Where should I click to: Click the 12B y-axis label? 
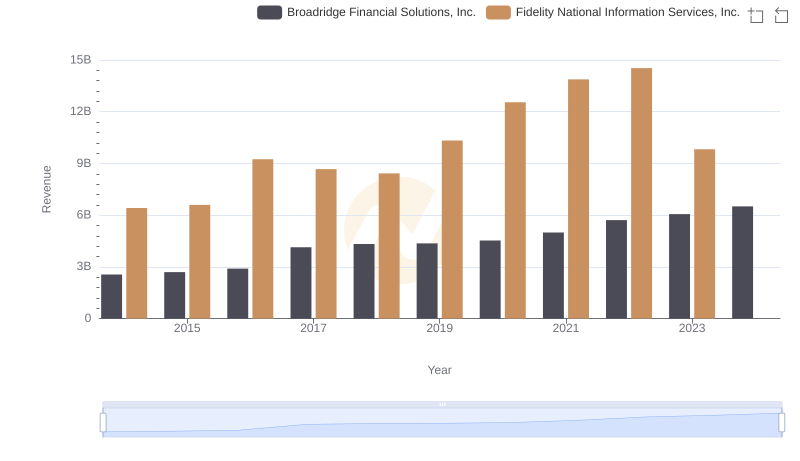(81, 111)
